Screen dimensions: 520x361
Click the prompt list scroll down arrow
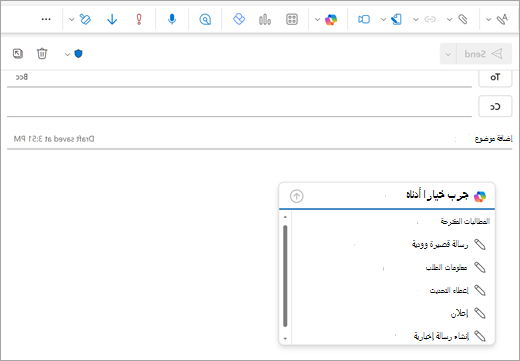[x=285, y=338]
